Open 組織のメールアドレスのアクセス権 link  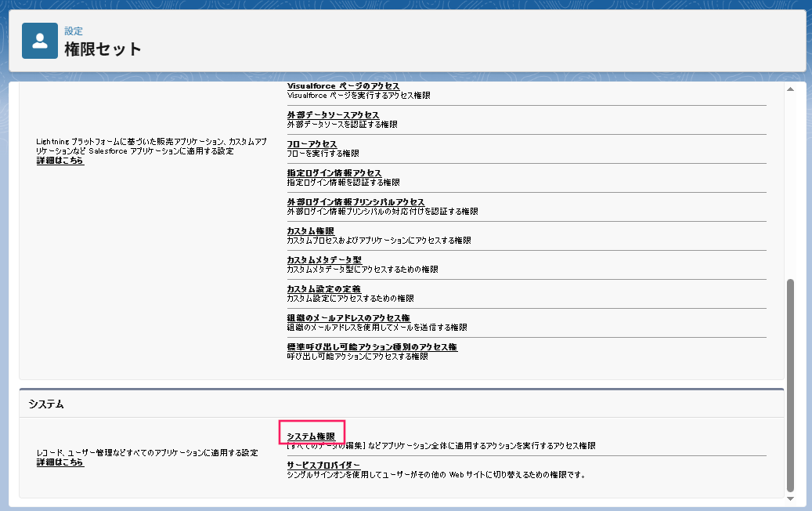coord(348,318)
